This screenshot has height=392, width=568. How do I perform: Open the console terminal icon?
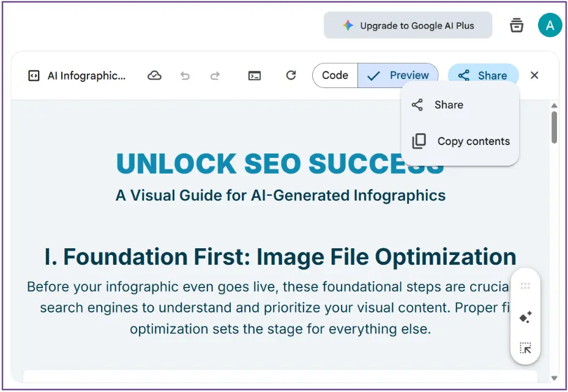(x=255, y=76)
